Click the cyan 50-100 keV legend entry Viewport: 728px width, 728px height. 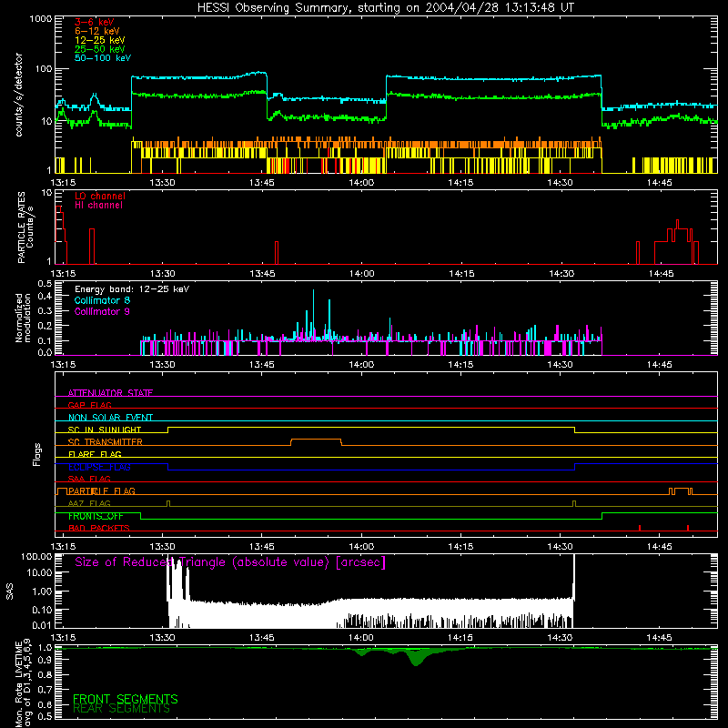pos(103,58)
